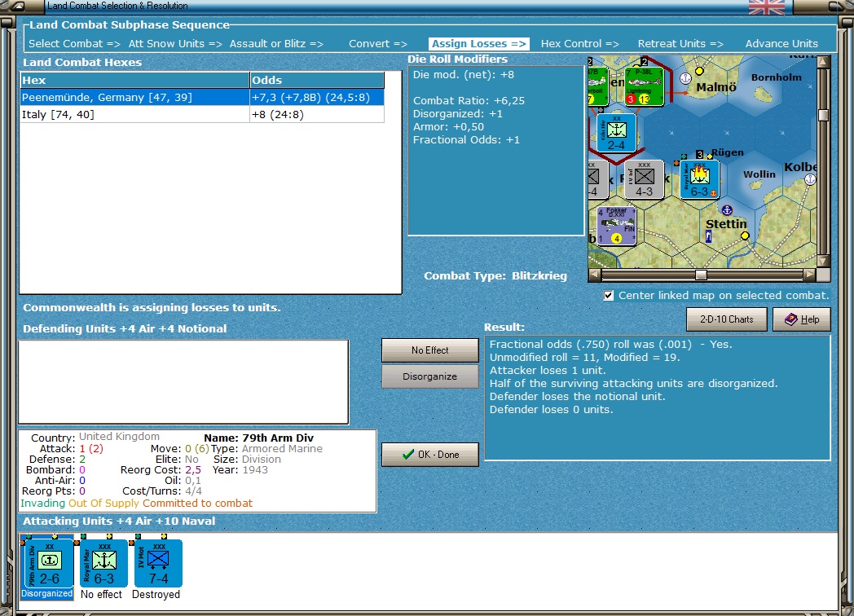854x616 pixels.
Task: Click Name: 79th Arm Div label
Action: click(258, 438)
